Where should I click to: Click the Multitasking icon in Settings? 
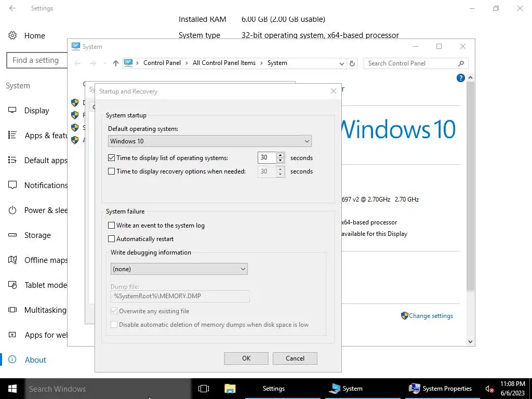(x=12, y=310)
